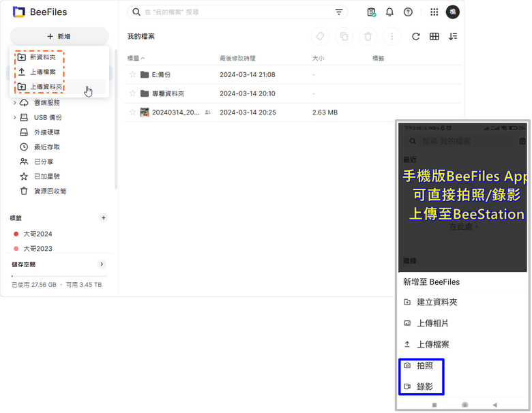Open USB 備份 in sidebar
Image resolution: width=532 pixels, height=413 pixels.
click(48, 118)
